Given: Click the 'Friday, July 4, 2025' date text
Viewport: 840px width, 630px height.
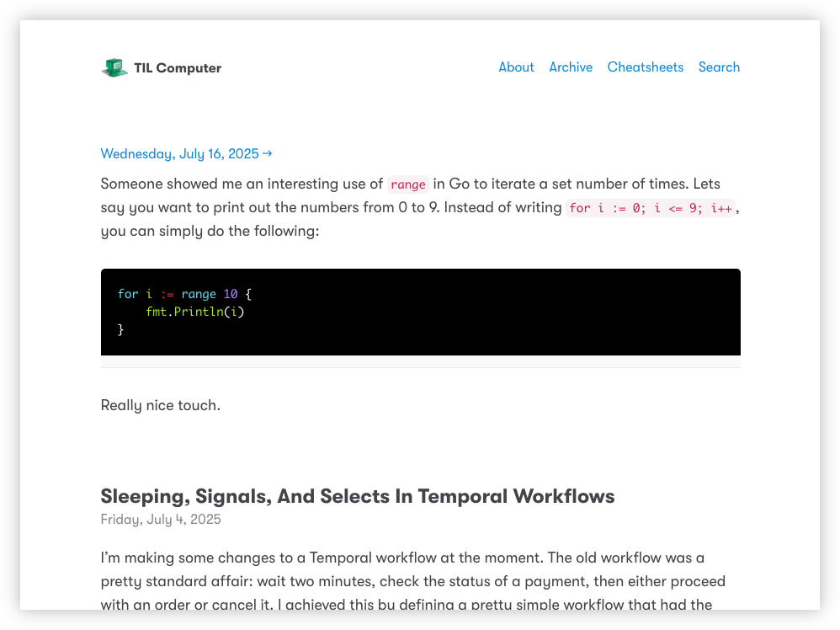Looking at the screenshot, I should tap(161, 520).
